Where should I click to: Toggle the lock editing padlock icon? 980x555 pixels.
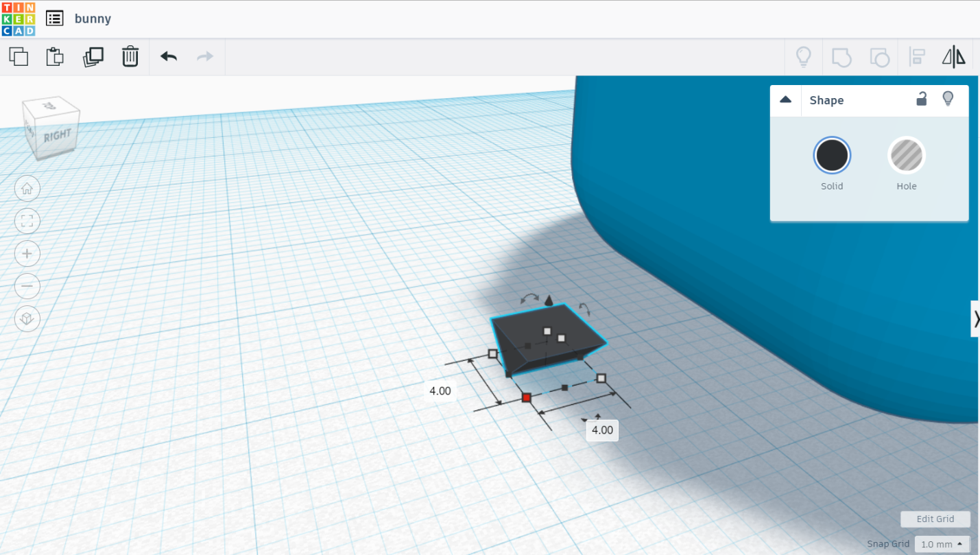tap(922, 99)
